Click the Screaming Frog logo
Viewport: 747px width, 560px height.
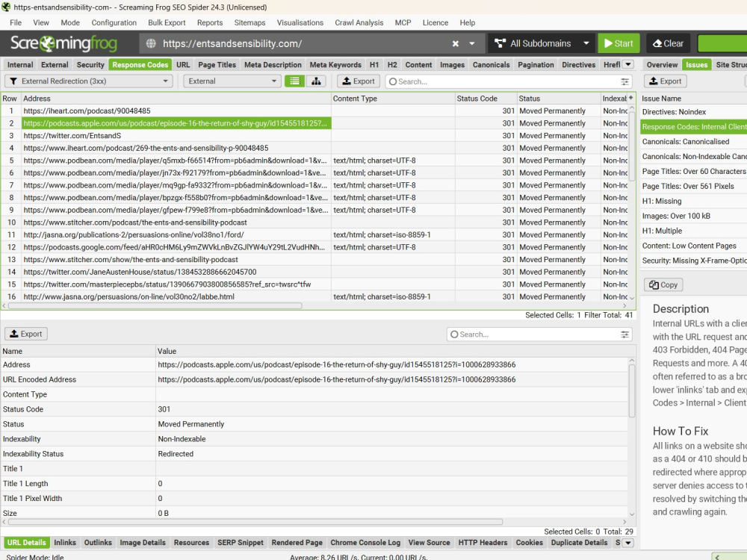click(63, 43)
